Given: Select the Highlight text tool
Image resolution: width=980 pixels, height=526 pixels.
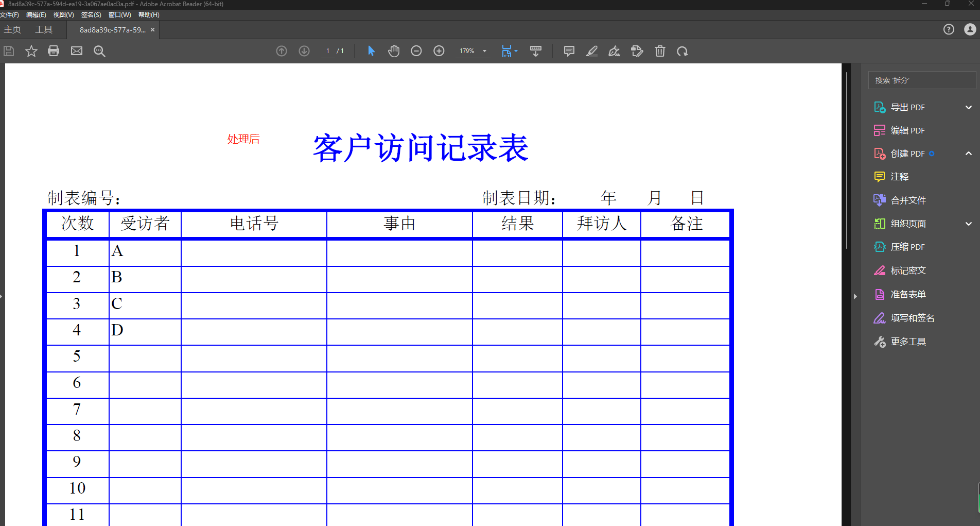Looking at the screenshot, I should coord(591,51).
